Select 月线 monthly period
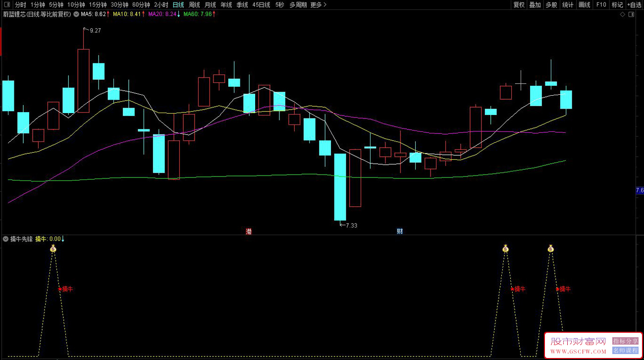Viewport: 644px width, 360px height. click(210, 4)
